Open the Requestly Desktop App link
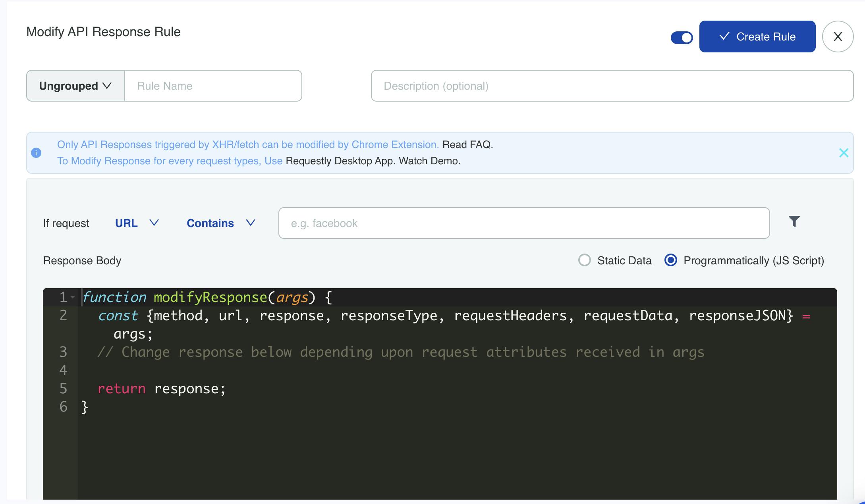865x504 pixels. tap(340, 161)
